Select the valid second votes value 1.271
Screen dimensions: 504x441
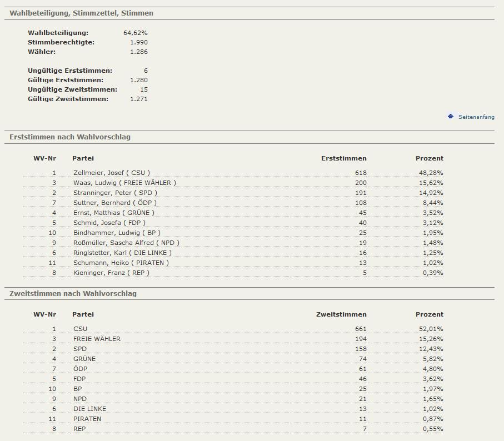[x=139, y=99]
